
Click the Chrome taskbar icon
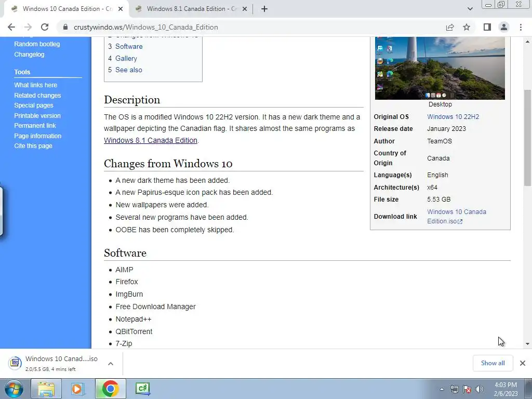pos(110,389)
